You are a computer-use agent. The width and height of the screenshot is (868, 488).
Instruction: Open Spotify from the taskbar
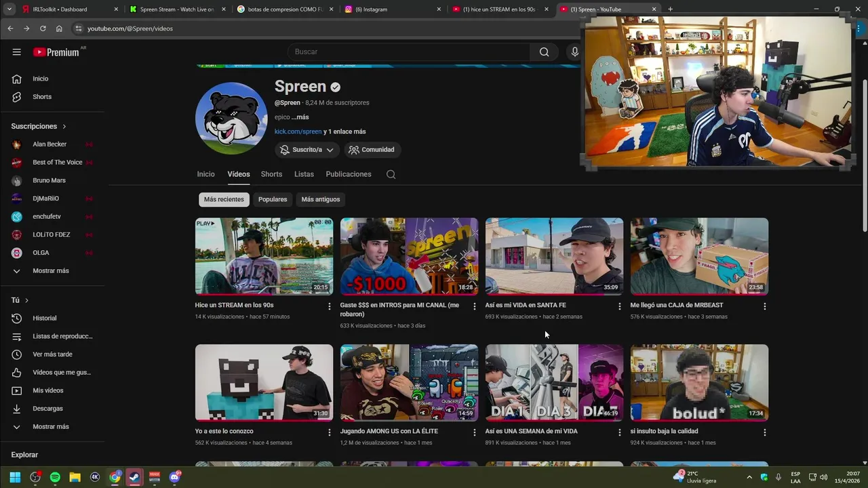[x=55, y=477]
